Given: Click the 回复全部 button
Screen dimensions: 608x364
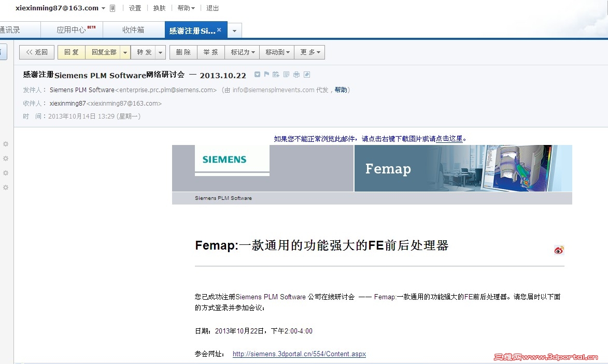Looking at the screenshot, I should (104, 52).
